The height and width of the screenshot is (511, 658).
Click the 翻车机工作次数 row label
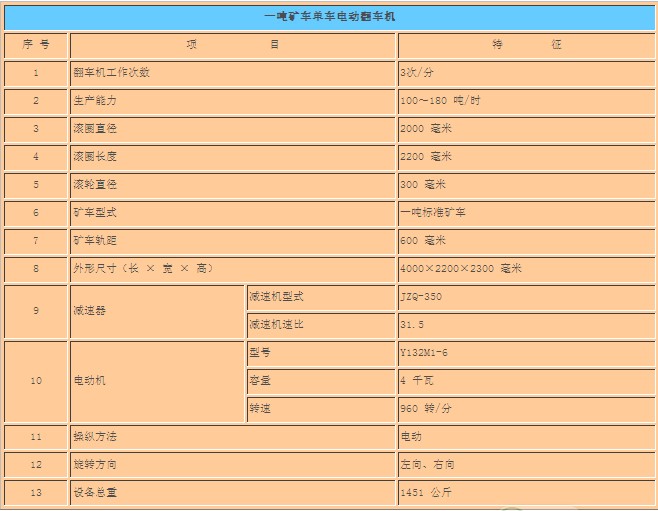point(112,73)
